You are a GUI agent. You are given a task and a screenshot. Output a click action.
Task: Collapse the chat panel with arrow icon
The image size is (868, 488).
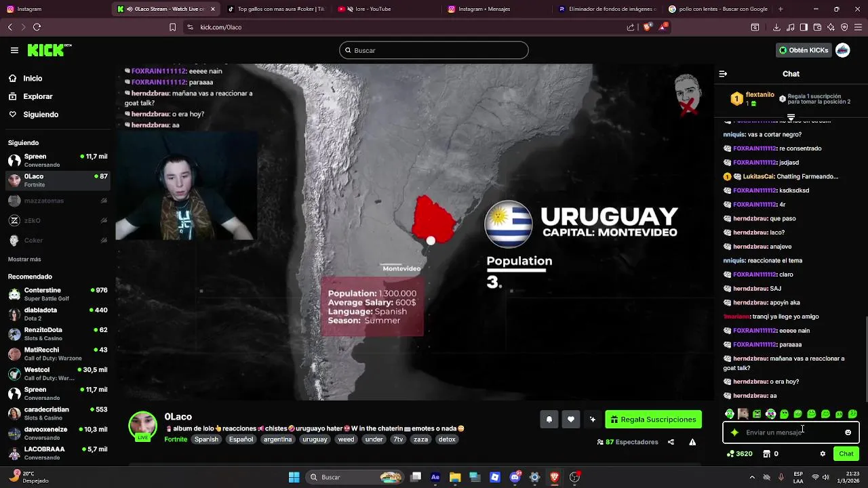click(x=723, y=74)
